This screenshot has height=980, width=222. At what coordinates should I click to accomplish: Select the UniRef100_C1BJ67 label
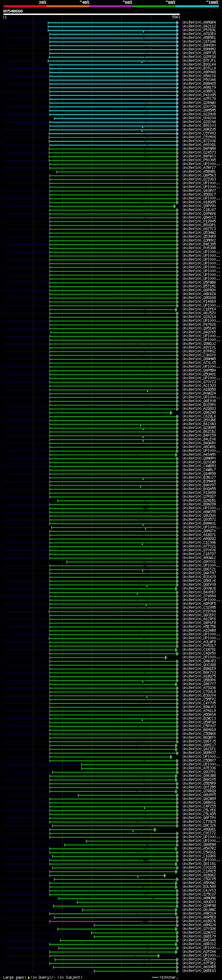[x=199, y=210]
